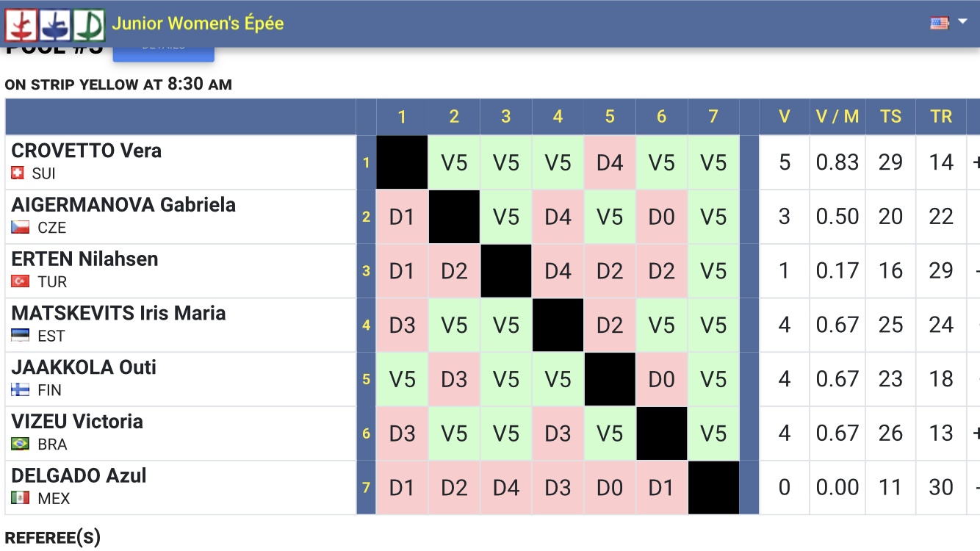980x551 pixels.
Task: Click the Swiss flag under CROVETTO Vera
Action: pyautogui.click(x=18, y=173)
